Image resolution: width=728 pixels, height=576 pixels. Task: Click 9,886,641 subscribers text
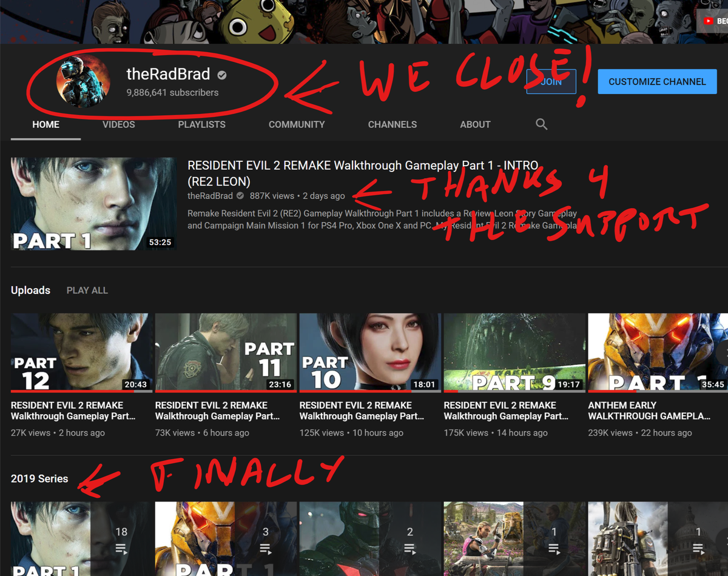click(x=172, y=93)
